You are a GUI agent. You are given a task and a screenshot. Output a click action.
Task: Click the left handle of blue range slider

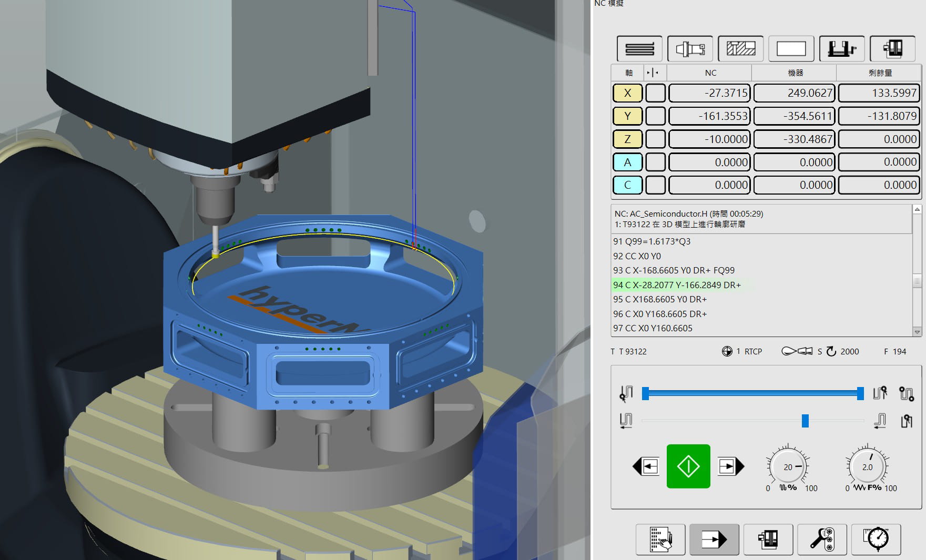(x=645, y=393)
